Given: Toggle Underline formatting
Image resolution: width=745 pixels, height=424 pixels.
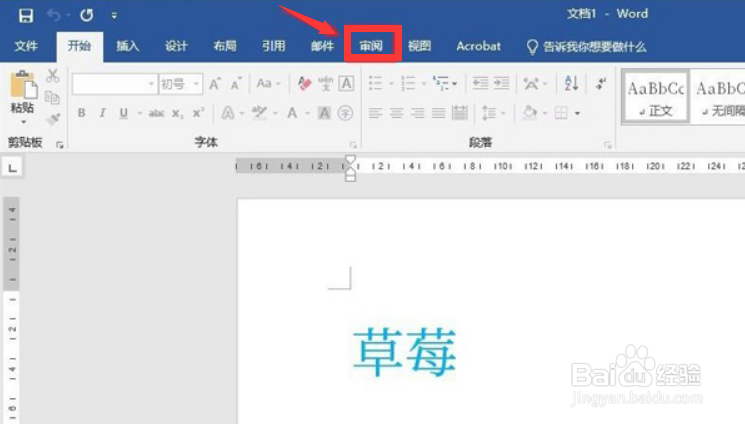Looking at the screenshot, I should coord(124,113).
